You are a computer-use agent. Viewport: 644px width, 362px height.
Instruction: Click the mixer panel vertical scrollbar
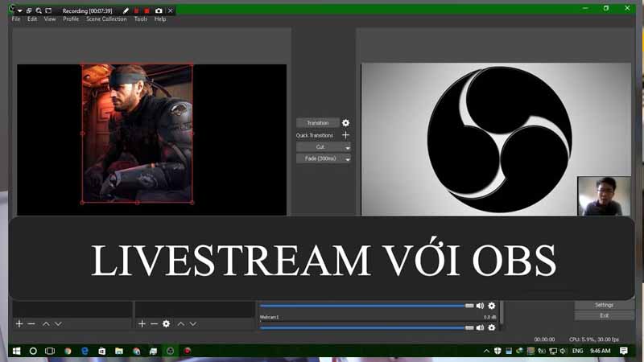click(502, 313)
